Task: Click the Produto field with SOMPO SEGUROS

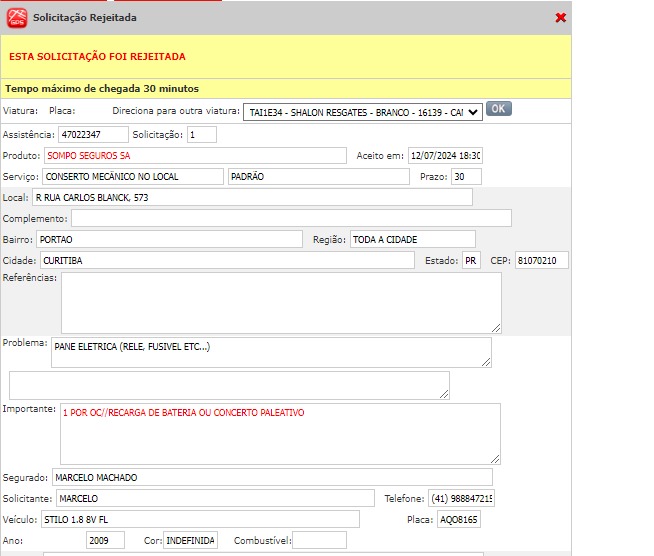Action: pos(194,156)
